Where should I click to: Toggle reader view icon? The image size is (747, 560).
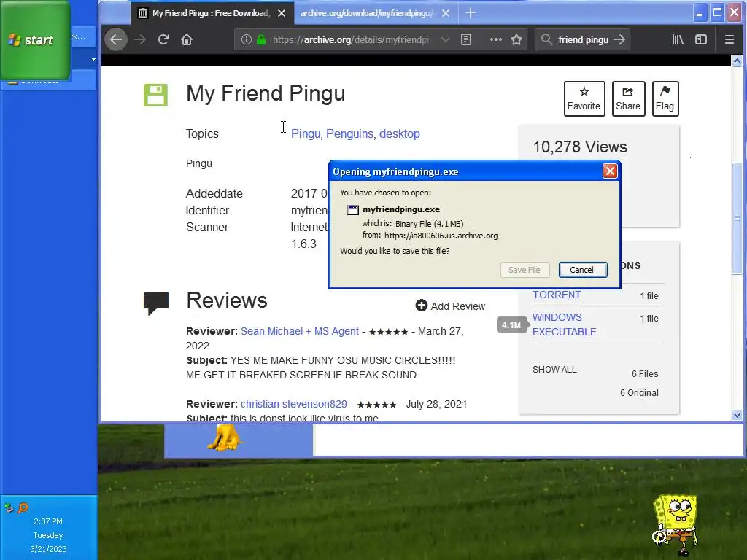point(466,39)
